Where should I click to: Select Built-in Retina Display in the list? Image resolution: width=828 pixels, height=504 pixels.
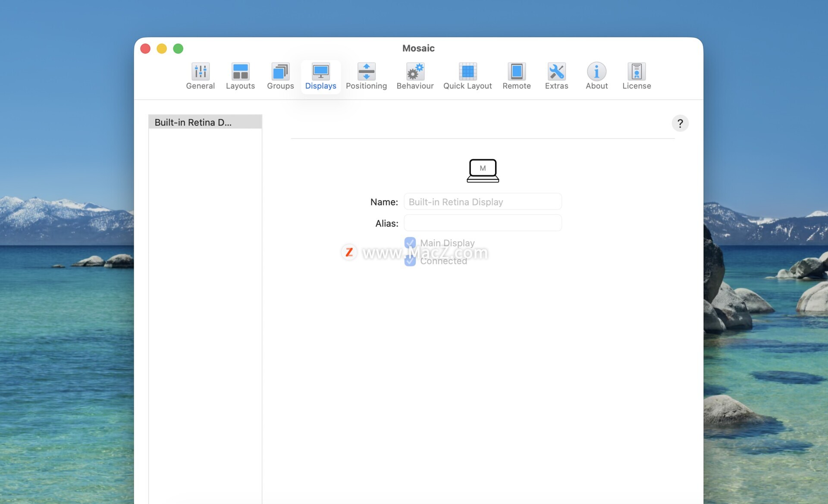point(205,122)
